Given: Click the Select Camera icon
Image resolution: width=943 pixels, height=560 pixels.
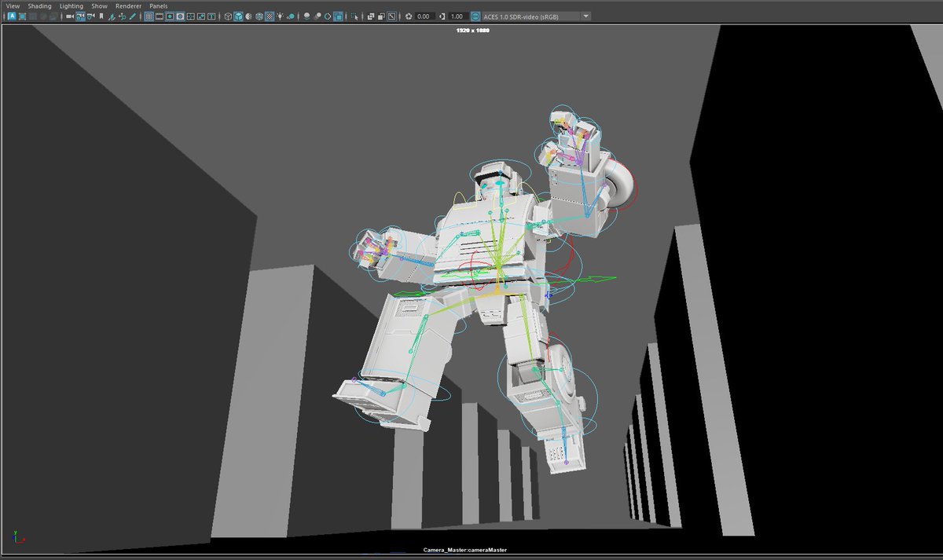Looking at the screenshot, I should (69, 16).
